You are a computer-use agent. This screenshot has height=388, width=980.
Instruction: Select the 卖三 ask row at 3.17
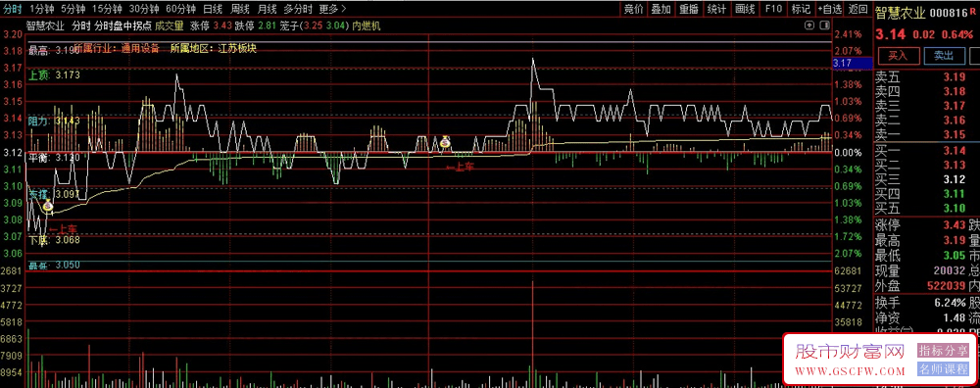click(925, 106)
